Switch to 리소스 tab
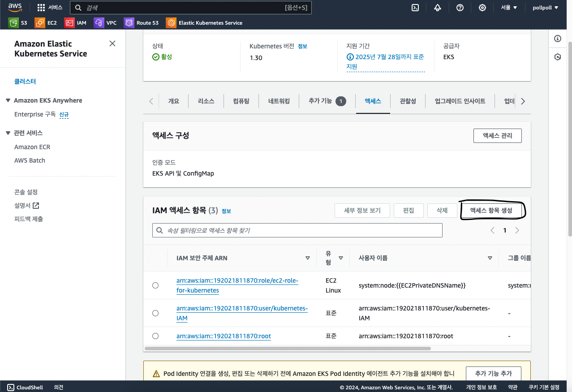 coord(206,101)
